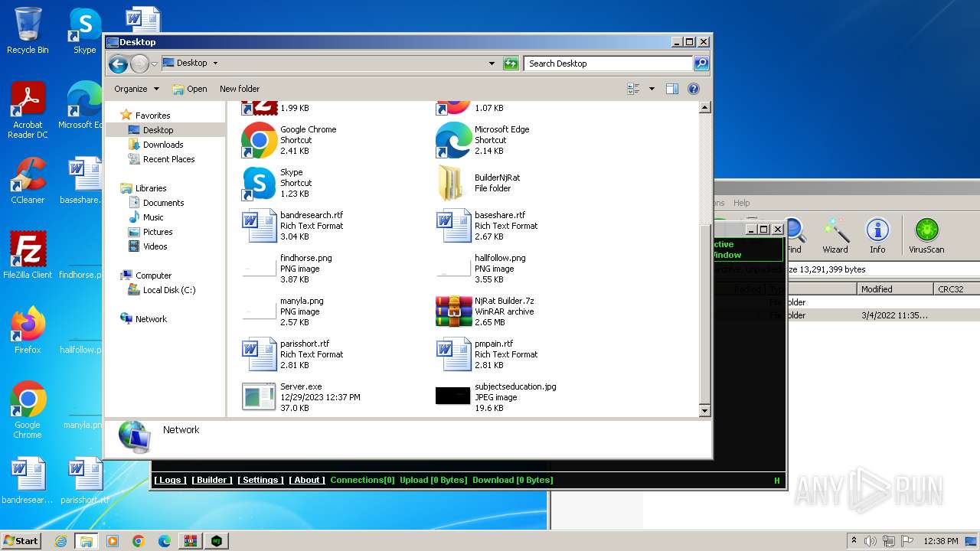Click the NjRat taskbar button
Screen dimensions: 980x551
point(217,541)
